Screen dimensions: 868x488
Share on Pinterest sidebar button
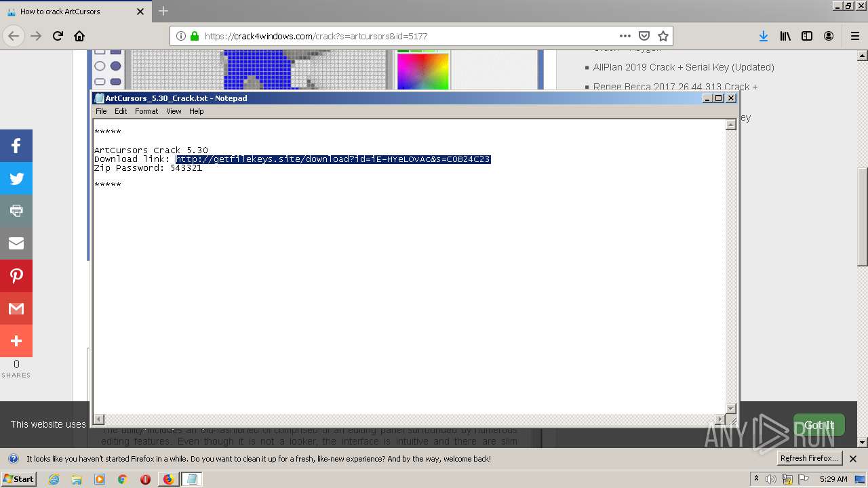click(x=16, y=276)
